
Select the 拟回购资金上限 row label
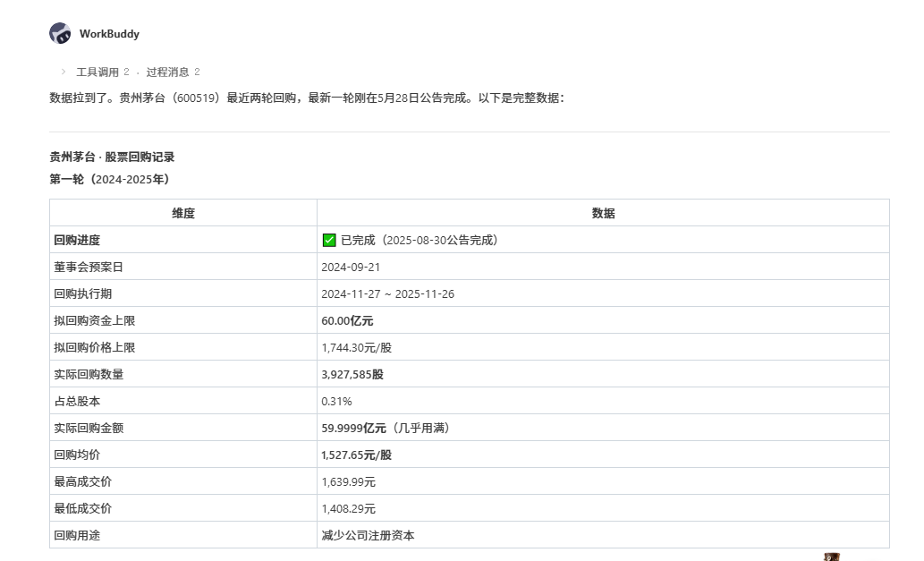(94, 320)
